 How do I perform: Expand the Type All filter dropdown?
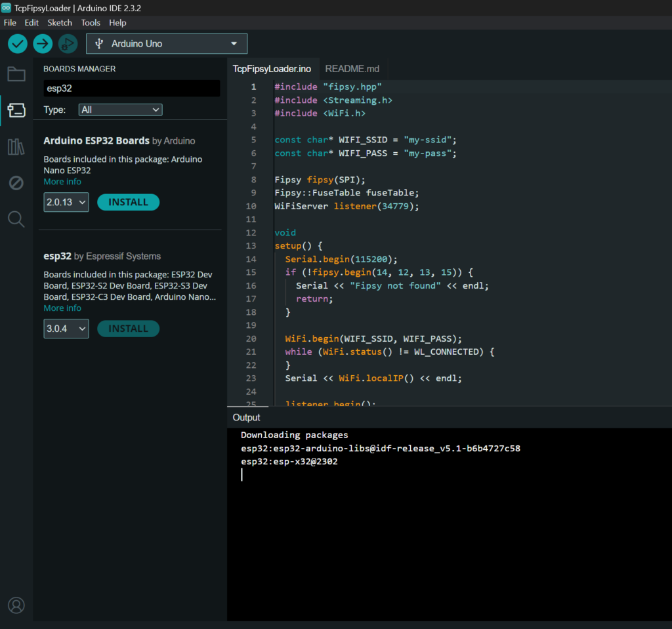121,110
